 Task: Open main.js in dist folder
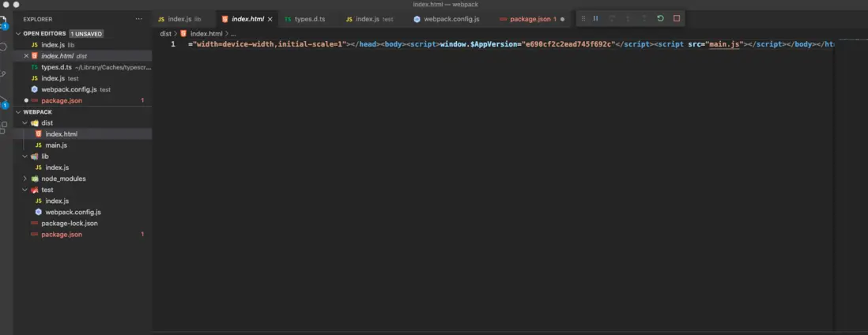click(x=83, y=145)
